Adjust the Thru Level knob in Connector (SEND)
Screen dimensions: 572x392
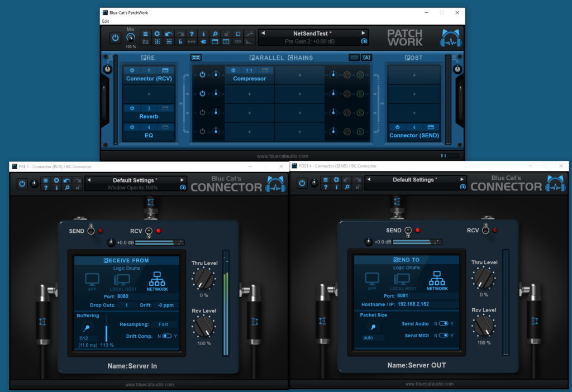pyautogui.click(x=484, y=278)
